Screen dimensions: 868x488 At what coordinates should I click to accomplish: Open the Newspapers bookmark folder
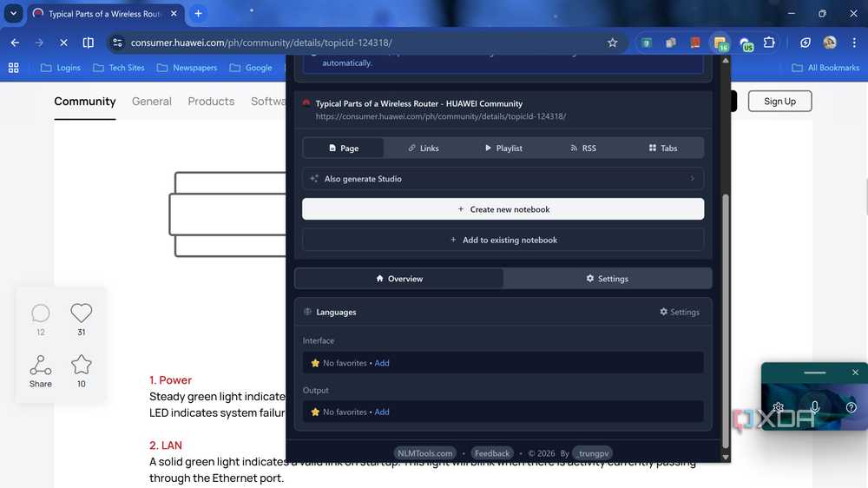[187, 68]
